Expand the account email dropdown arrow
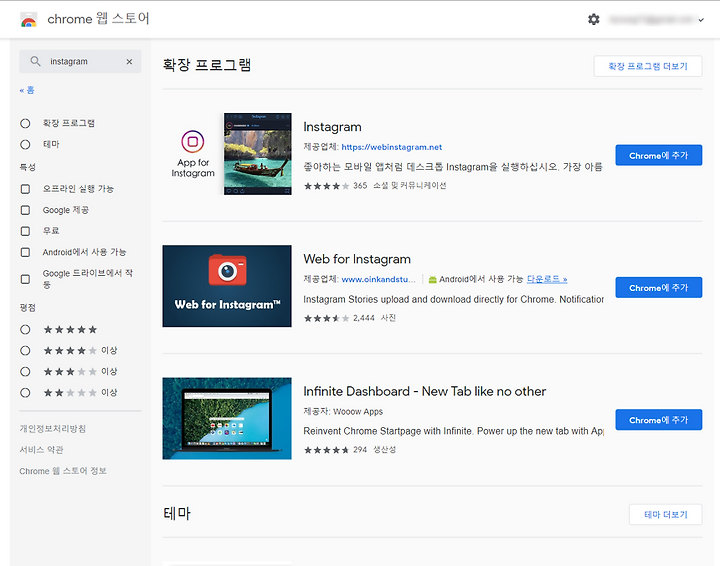 701,20
